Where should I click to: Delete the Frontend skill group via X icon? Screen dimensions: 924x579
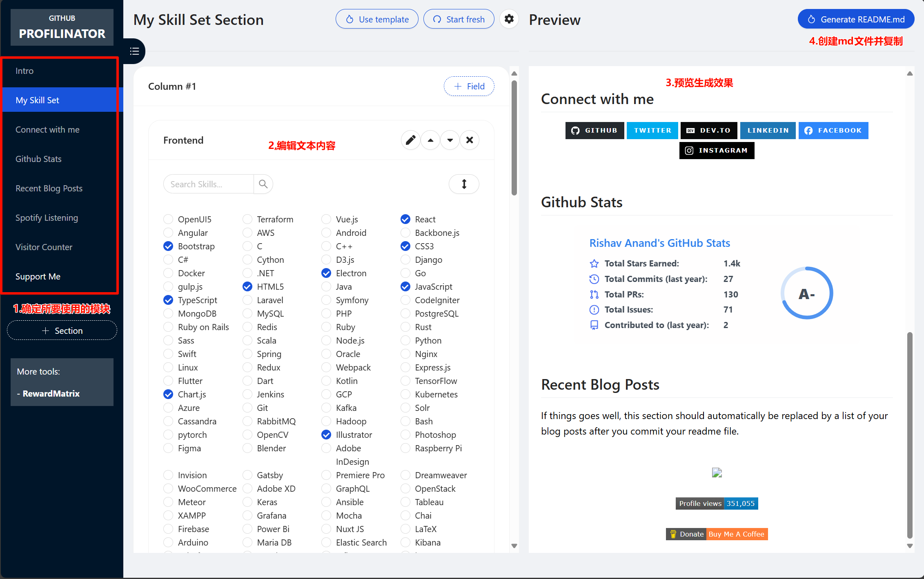(x=470, y=140)
